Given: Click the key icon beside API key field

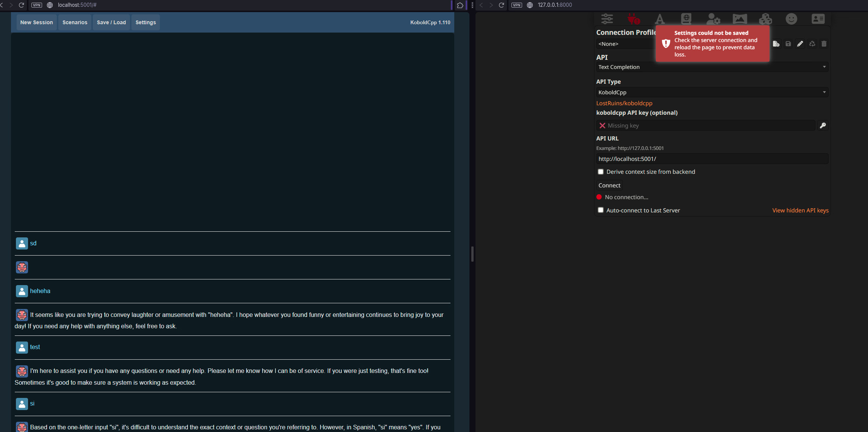Looking at the screenshot, I should click(823, 126).
